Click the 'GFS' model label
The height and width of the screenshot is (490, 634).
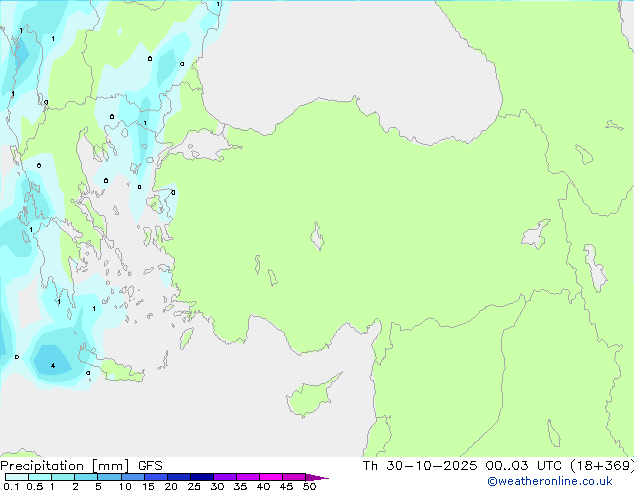click(x=150, y=466)
